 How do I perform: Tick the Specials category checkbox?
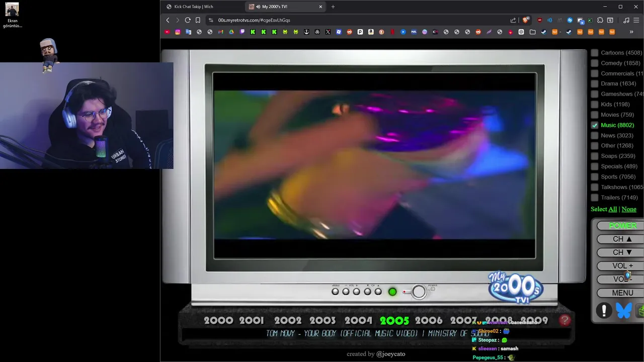click(x=595, y=166)
